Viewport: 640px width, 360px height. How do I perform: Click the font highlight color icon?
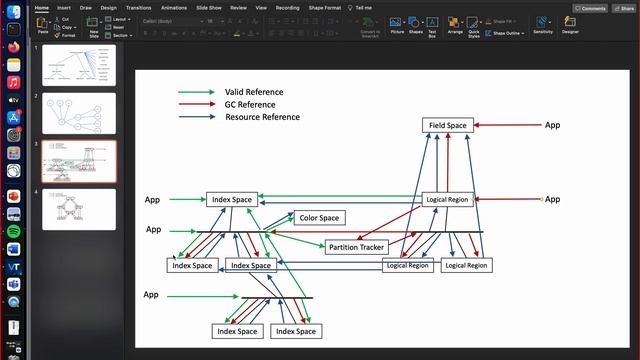[237, 33]
